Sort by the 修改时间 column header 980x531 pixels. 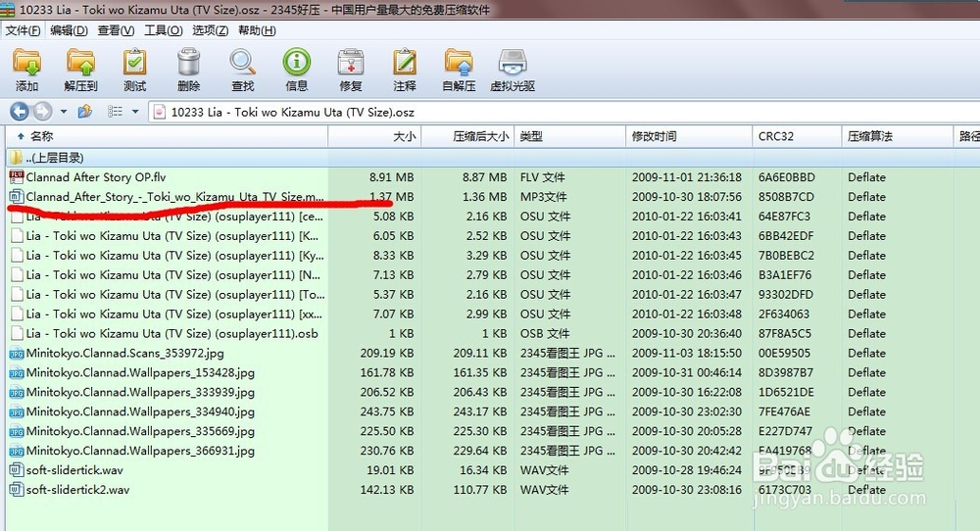[689, 136]
